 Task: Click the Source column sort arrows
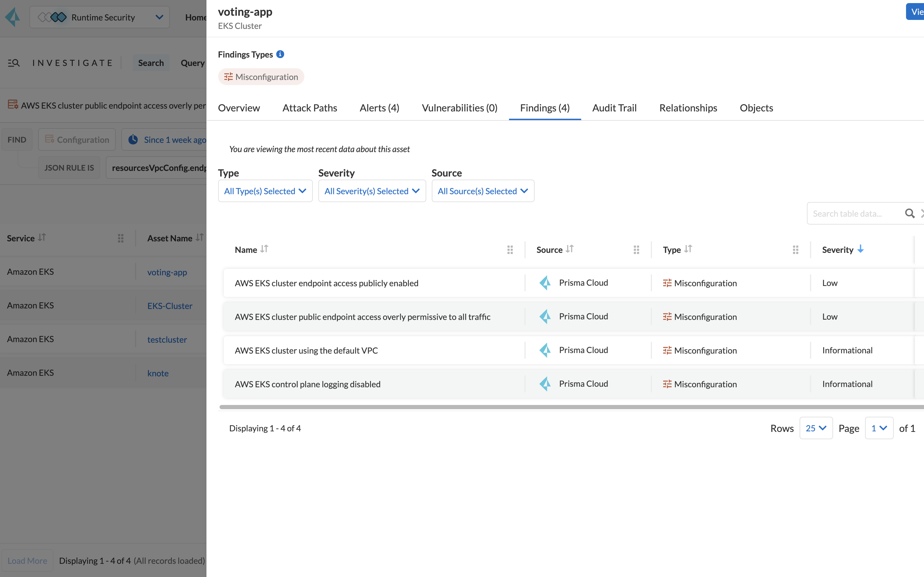pos(569,249)
